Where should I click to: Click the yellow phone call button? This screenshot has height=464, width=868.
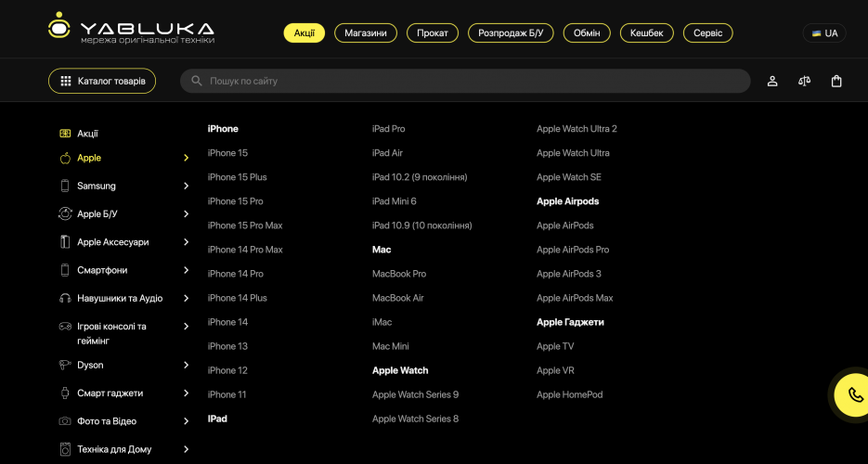pyautogui.click(x=855, y=395)
